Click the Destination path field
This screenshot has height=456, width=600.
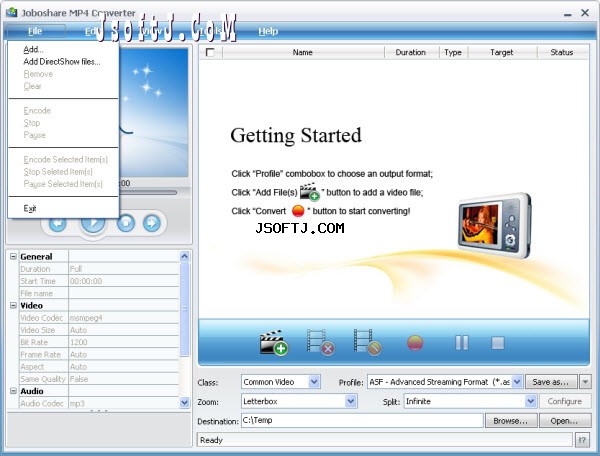(x=362, y=420)
